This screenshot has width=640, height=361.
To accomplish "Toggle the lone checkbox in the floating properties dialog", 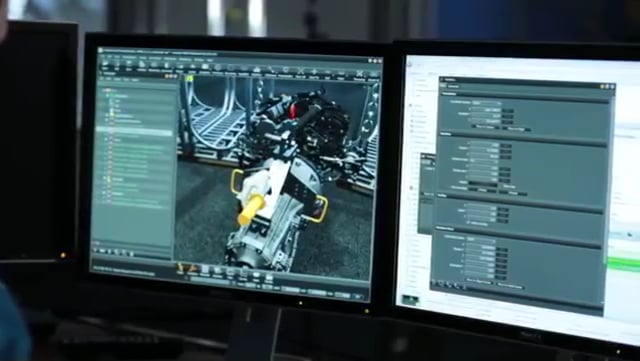I will pos(468,223).
